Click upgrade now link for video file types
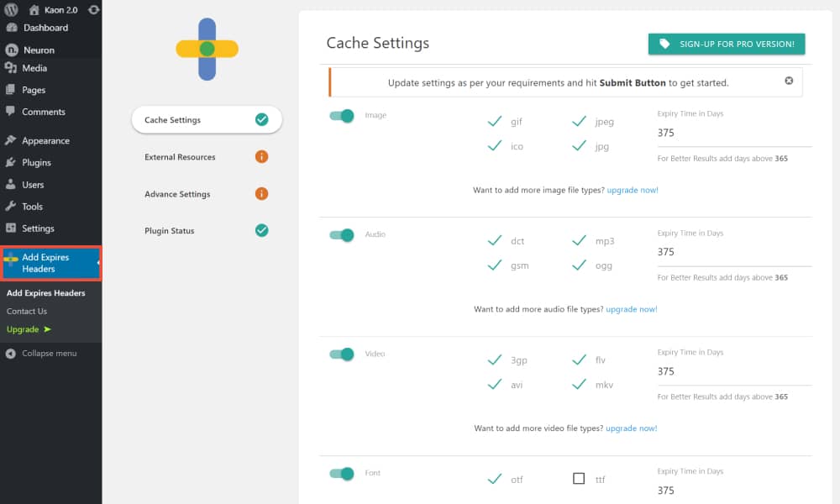The width and height of the screenshot is (840, 504). pyautogui.click(x=631, y=428)
